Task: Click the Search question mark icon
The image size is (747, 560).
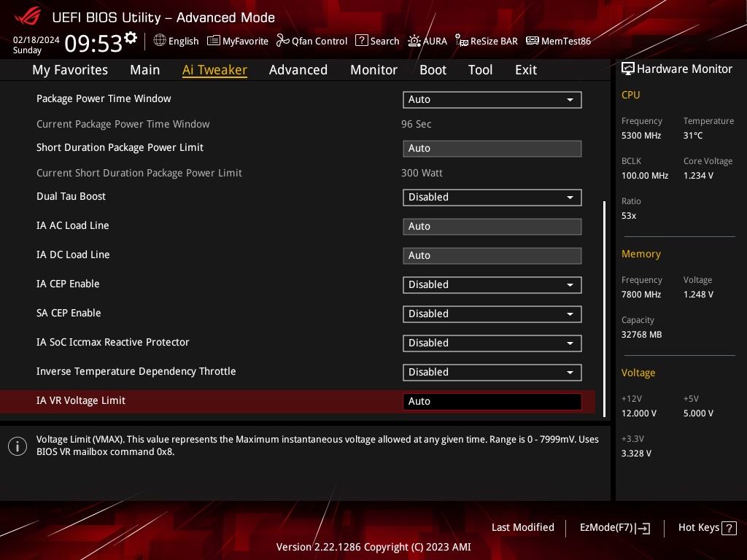Action: click(x=362, y=41)
